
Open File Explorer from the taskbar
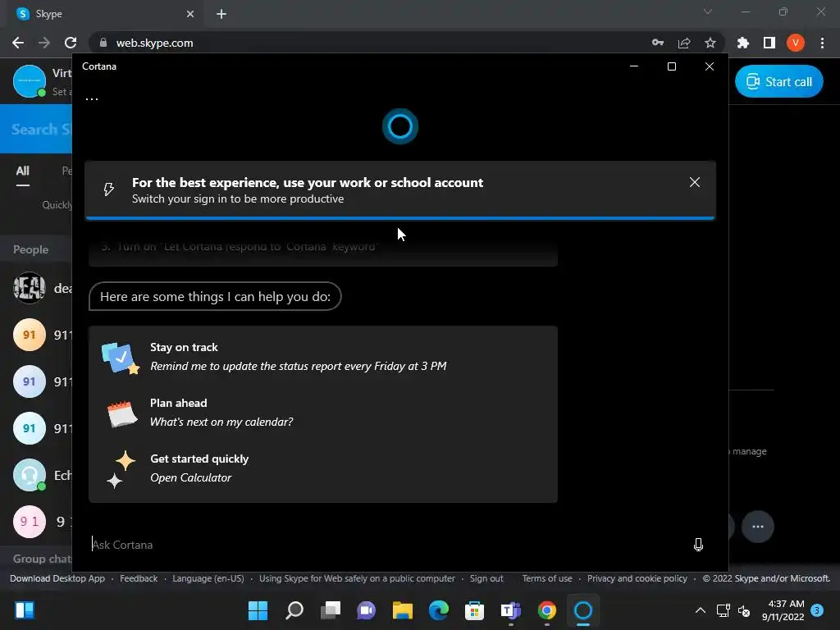[402, 610]
